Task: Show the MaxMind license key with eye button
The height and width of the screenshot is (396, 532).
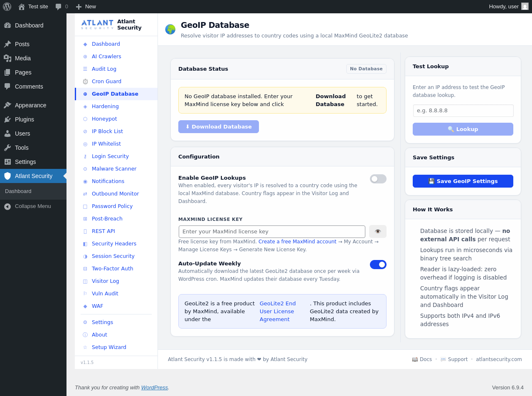Action: [x=378, y=232]
